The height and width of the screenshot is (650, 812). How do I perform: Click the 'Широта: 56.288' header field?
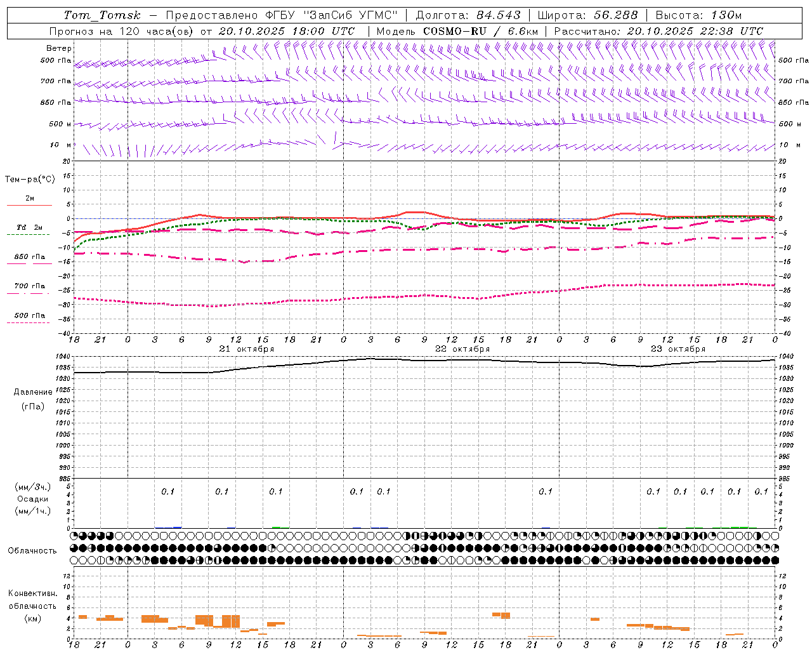click(587, 15)
